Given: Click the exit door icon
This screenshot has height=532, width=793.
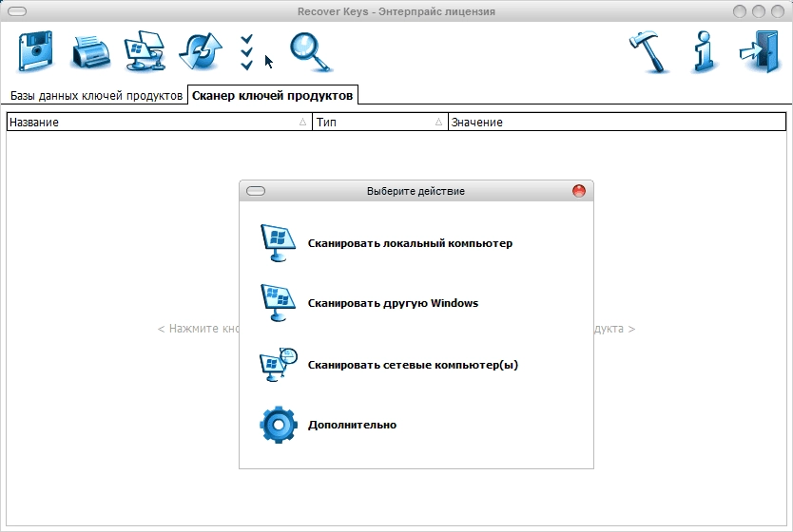Looking at the screenshot, I should [759, 51].
